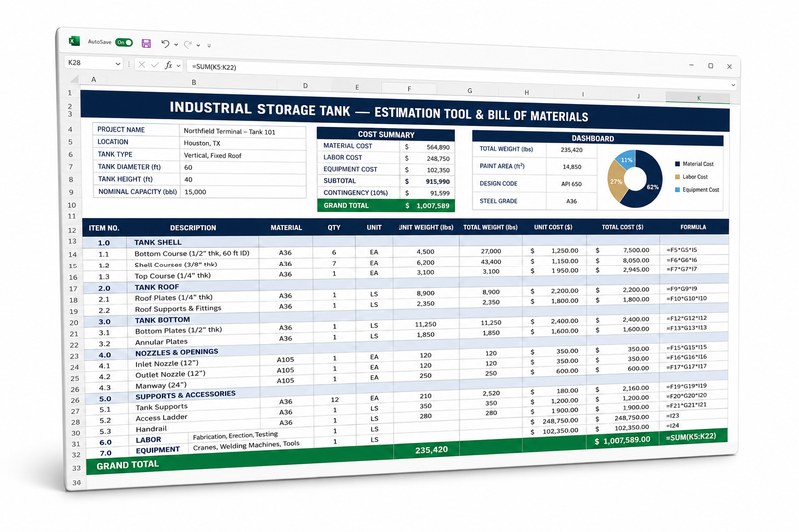Click the Undo arrow
Screen dimensions: 799x532
(x=165, y=44)
